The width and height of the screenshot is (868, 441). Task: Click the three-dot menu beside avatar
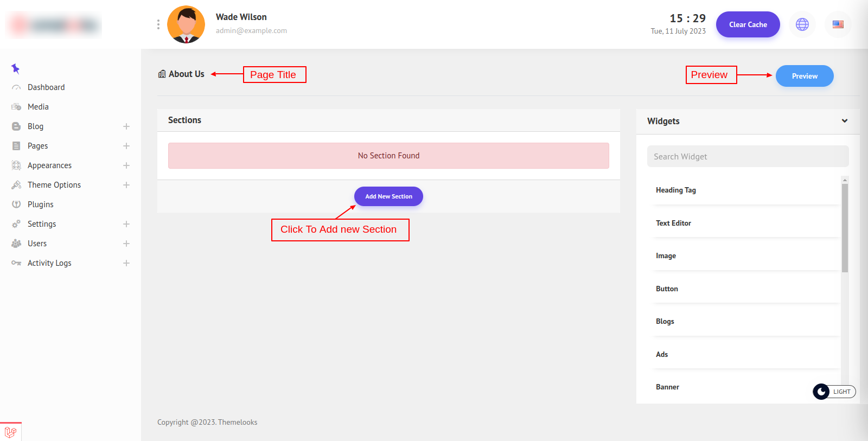point(158,24)
